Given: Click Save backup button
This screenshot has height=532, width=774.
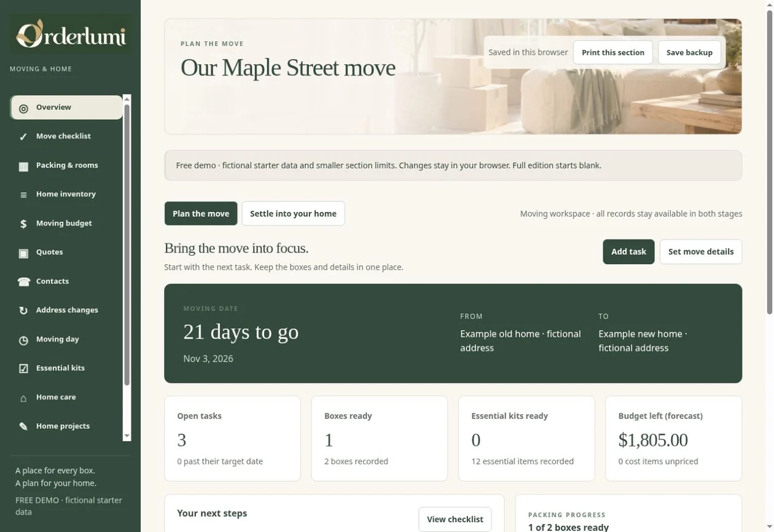Looking at the screenshot, I should [689, 52].
